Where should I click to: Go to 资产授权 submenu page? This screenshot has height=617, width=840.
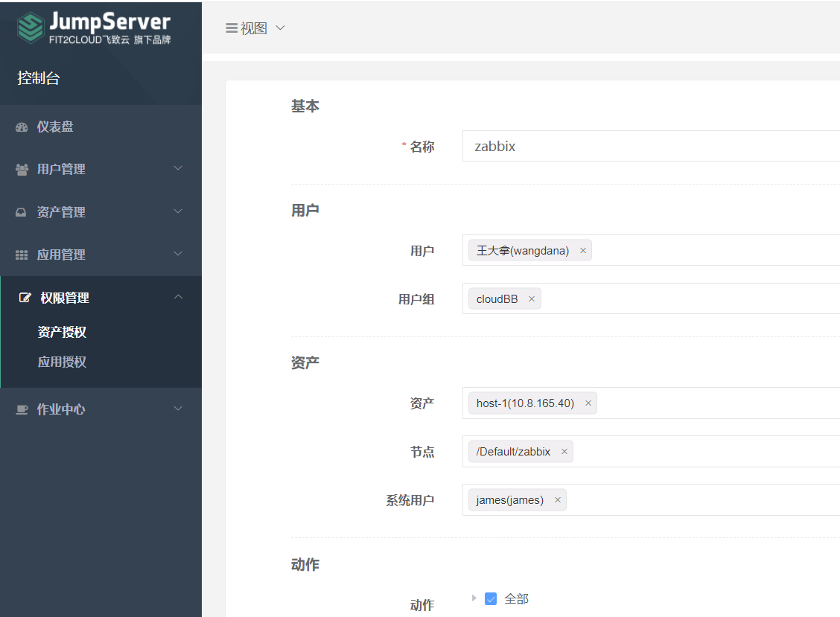coord(62,332)
